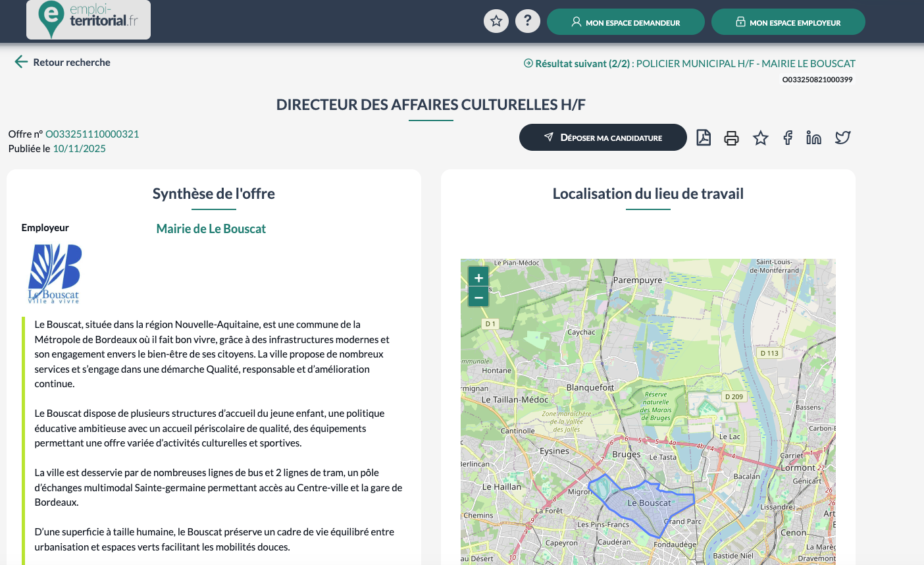Click the Le Bouscat employer logo
Screen dimensions: 924x565
click(x=54, y=273)
